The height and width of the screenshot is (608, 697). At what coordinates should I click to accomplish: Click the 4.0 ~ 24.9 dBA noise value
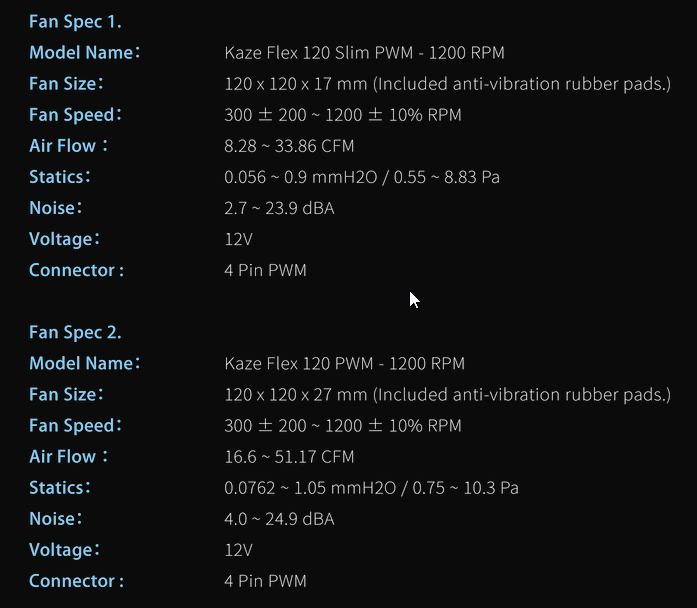(x=279, y=519)
